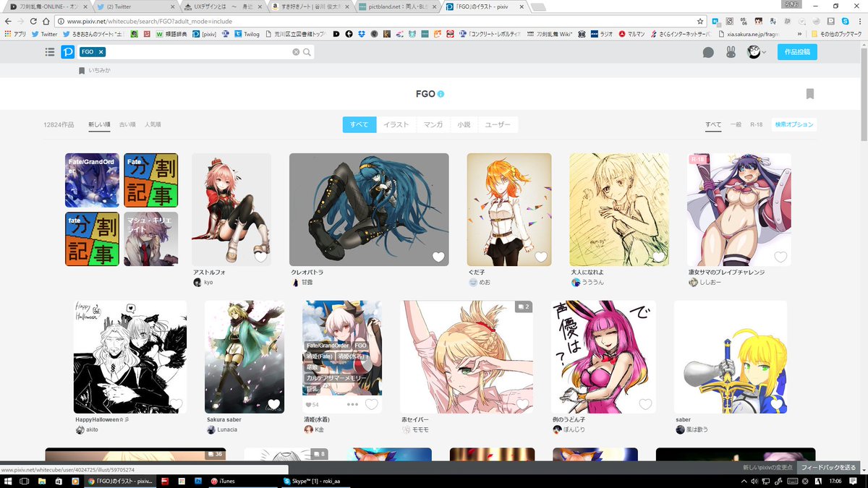Like the Sakura saber artwork heart
Image resolution: width=868 pixels, height=488 pixels.
273,404
